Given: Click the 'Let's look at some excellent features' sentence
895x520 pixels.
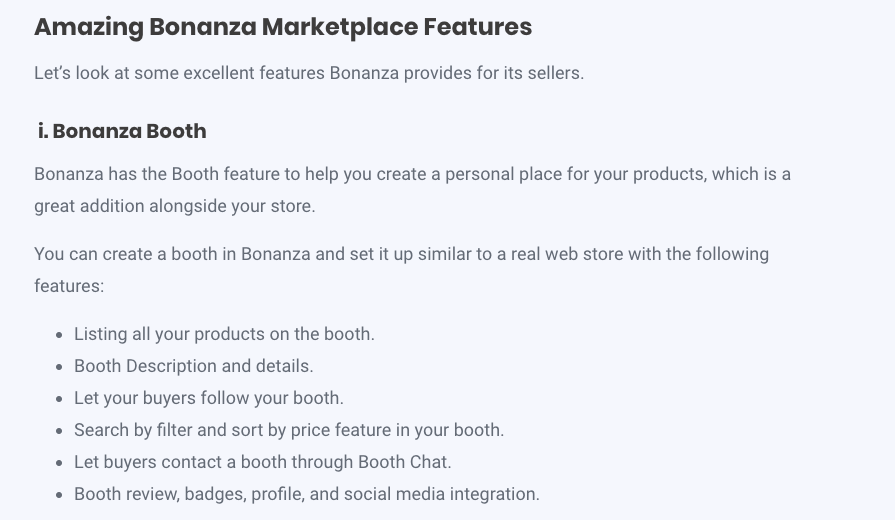Looking at the screenshot, I should pyautogui.click(x=308, y=73).
